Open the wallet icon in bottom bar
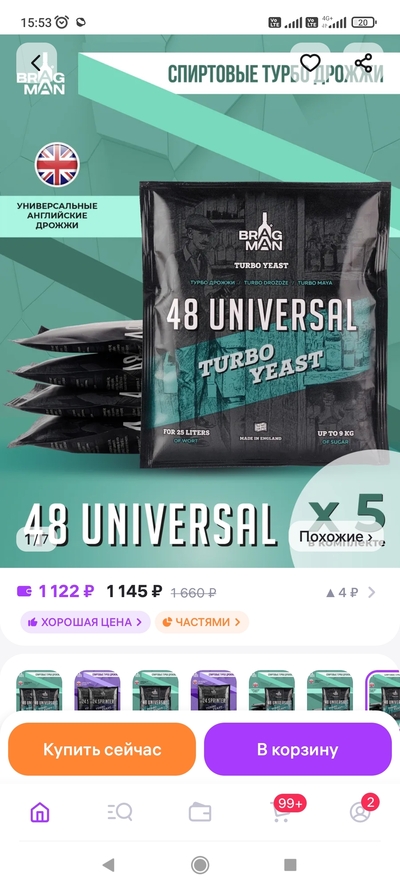Image resolution: width=400 pixels, height=889 pixels. tap(200, 812)
